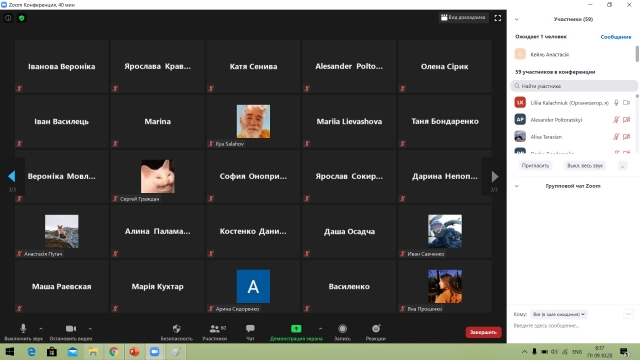Select Марія Кухтар video tile
Screen dimensions: 640x360
click(x=158, y=287)
